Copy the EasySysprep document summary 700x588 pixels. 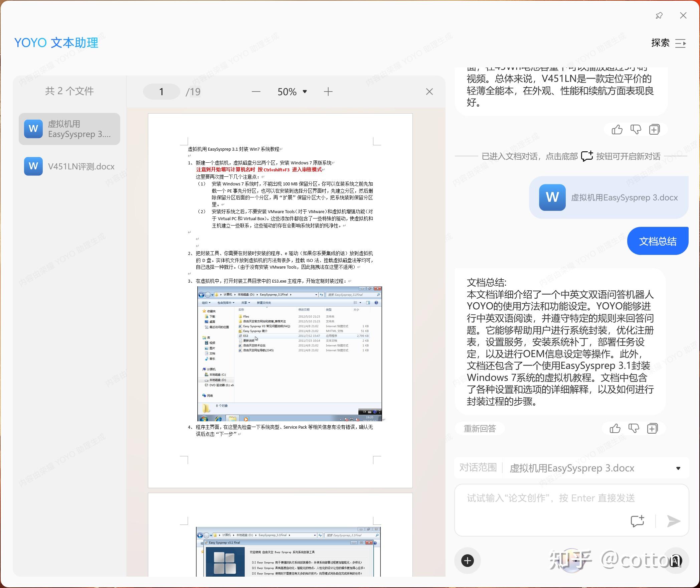click(x=652, y=428)
